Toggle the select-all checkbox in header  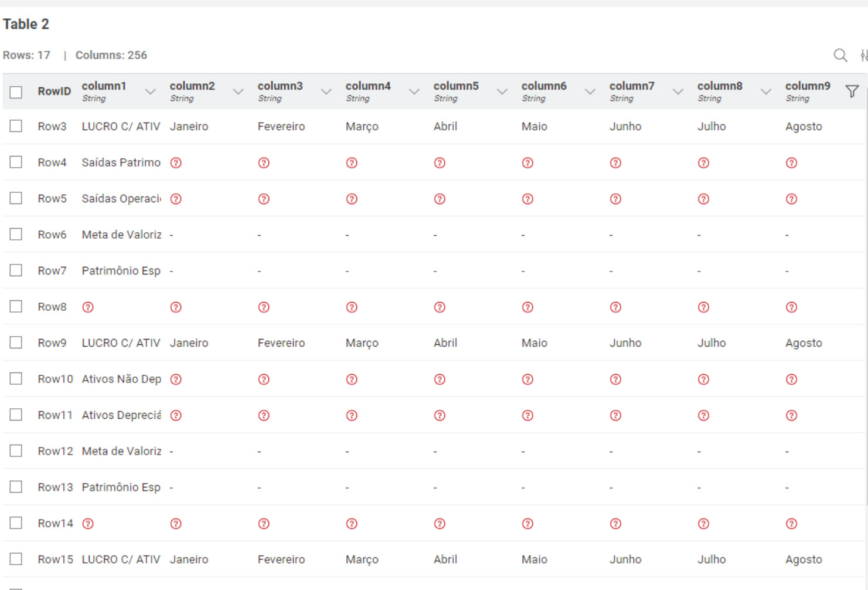pos(16,92)
